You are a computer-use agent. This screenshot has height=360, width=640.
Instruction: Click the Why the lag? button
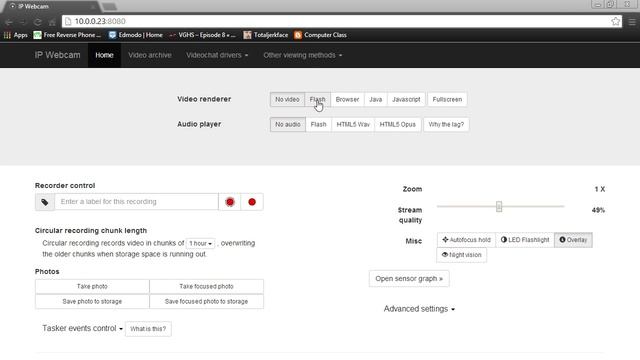click(446, 124)
